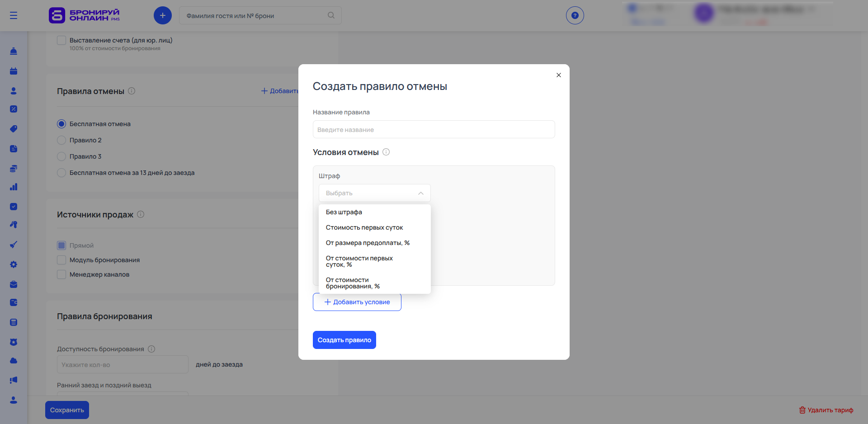The image size is (868, 424).
Task: Toggle the Прямой sales source checkbox
Action: 61,245
